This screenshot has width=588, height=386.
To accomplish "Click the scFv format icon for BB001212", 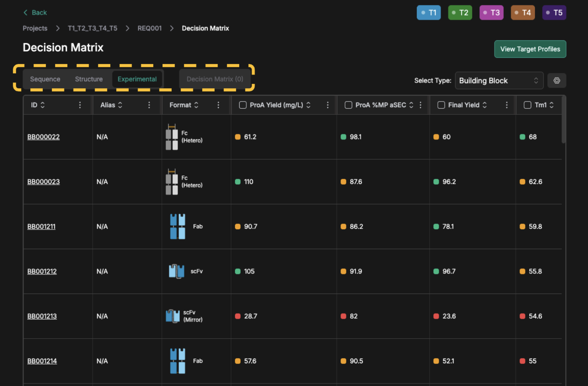I will pos(177,271).
